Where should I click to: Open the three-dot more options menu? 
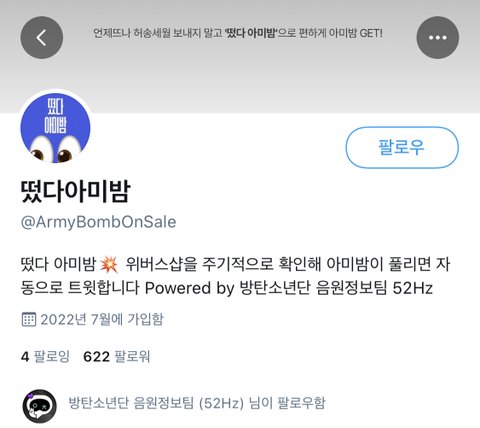[438, 37]
